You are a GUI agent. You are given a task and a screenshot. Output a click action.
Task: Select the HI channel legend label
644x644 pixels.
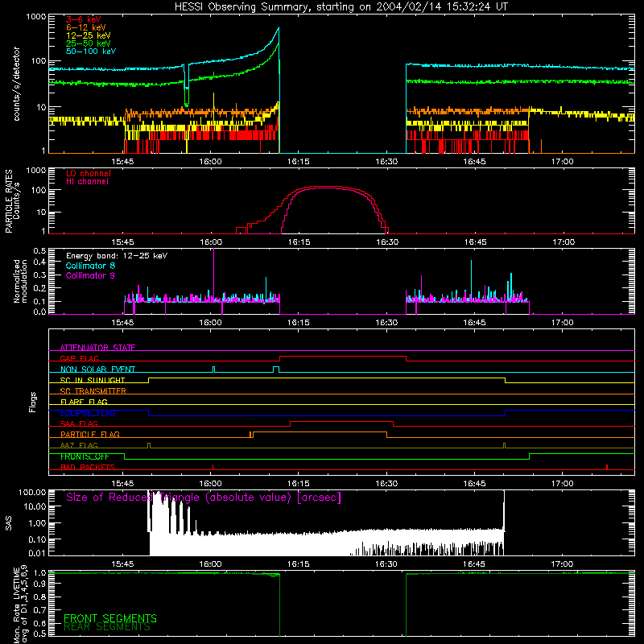click(x=87, y=181)
